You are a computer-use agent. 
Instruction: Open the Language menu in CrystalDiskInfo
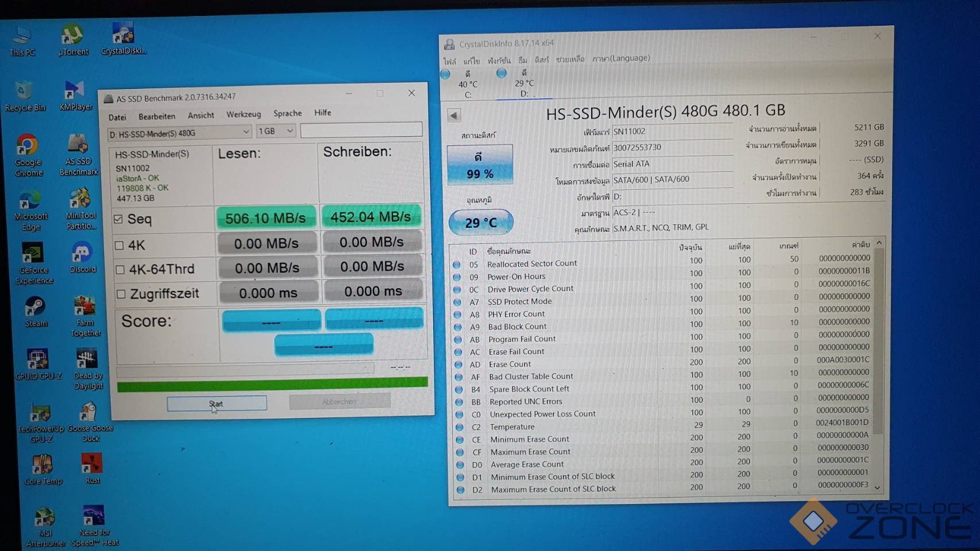point(621,58)
